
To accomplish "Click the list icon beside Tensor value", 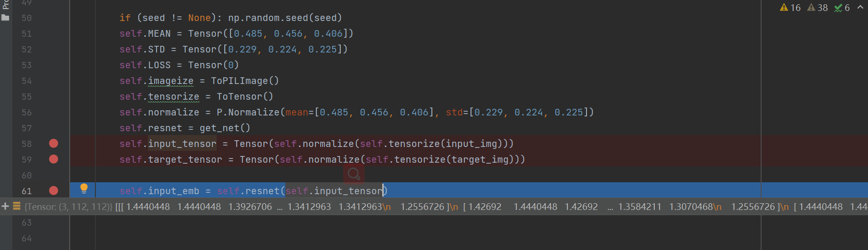I will pyautogui.click(x=17, y=206).
